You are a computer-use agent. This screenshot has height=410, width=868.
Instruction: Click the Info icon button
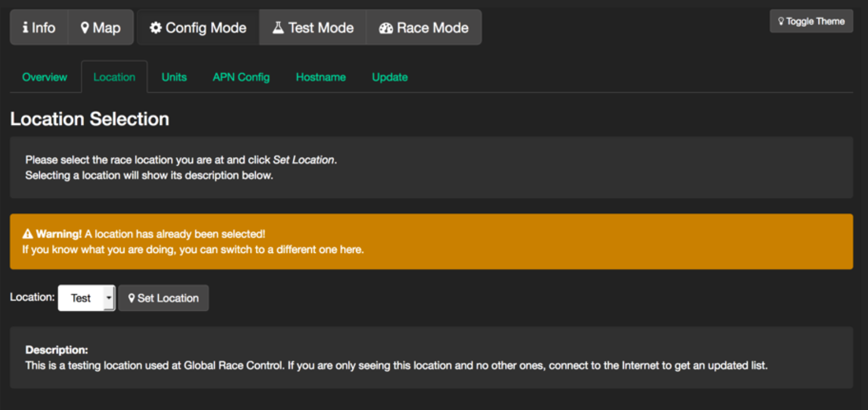click(39, 27)
